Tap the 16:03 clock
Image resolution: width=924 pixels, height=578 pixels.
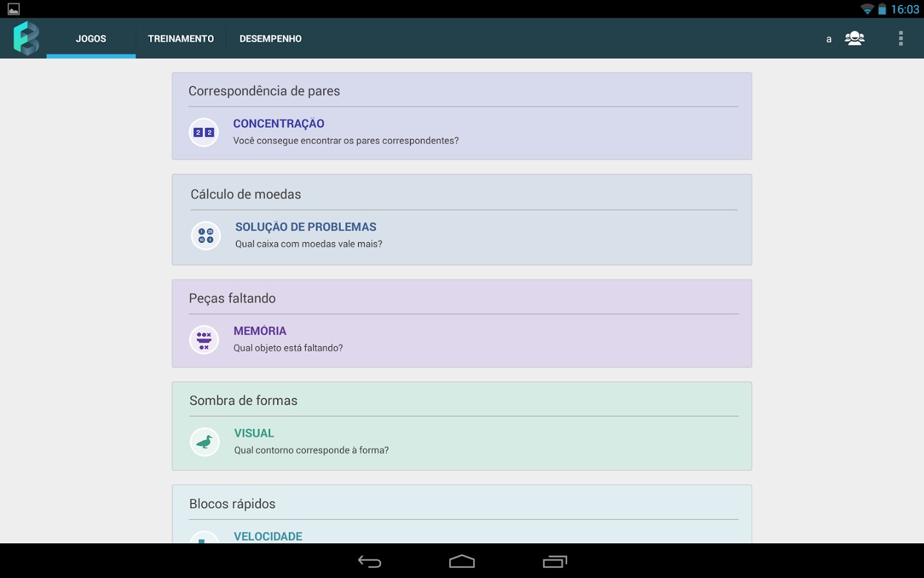click(905, 9)
